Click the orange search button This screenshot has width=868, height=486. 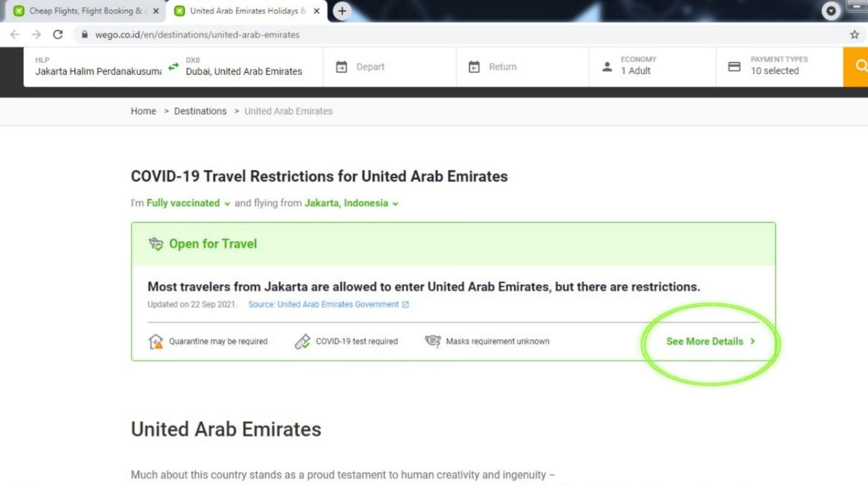[x=856, y=67]
